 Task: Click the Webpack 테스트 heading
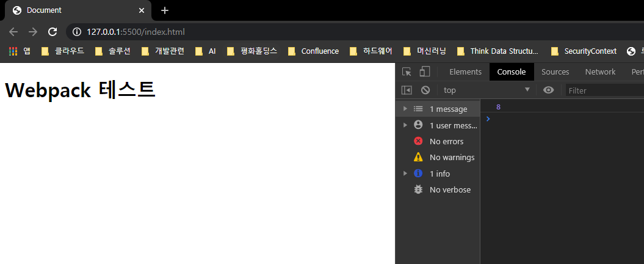click(x=80, y=90)
